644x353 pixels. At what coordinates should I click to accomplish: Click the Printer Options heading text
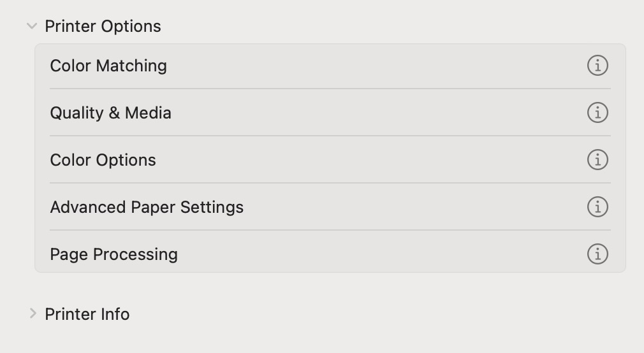pos(103,26)
